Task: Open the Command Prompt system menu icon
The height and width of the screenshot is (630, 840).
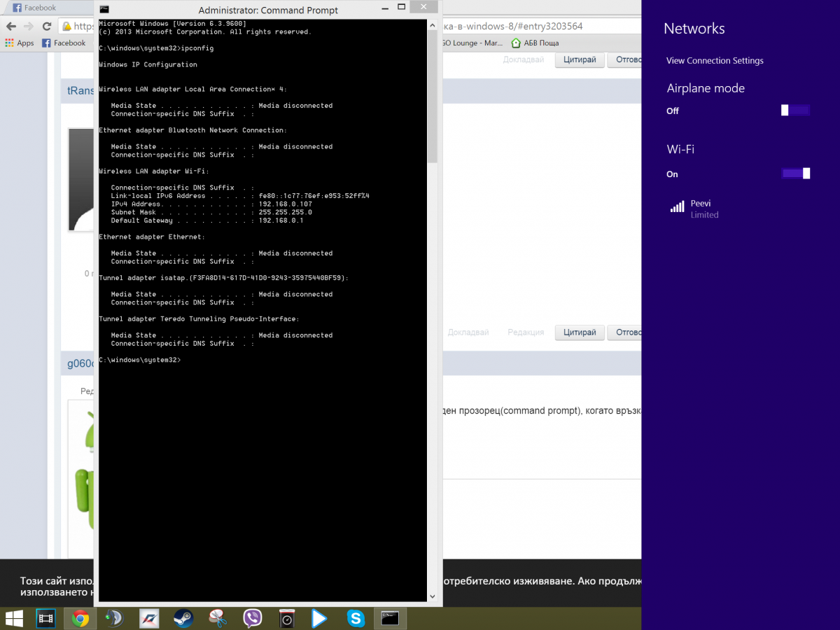Action: (x=104, y=10)
